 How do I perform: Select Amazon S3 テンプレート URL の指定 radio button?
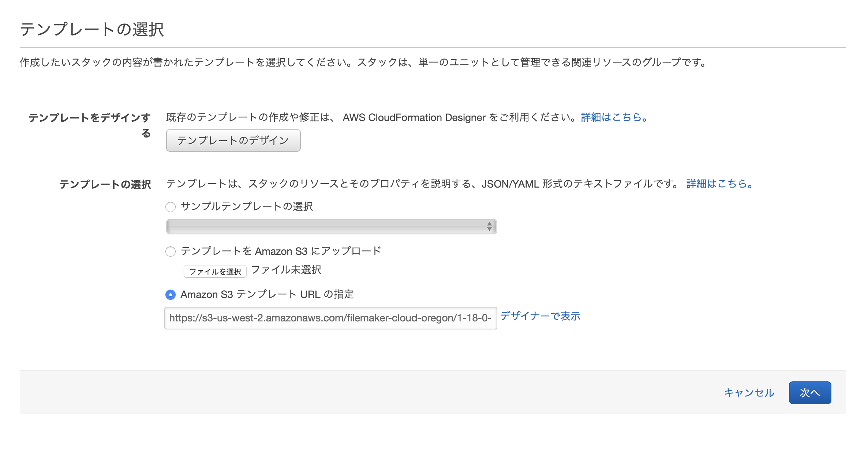coord(171,295)
